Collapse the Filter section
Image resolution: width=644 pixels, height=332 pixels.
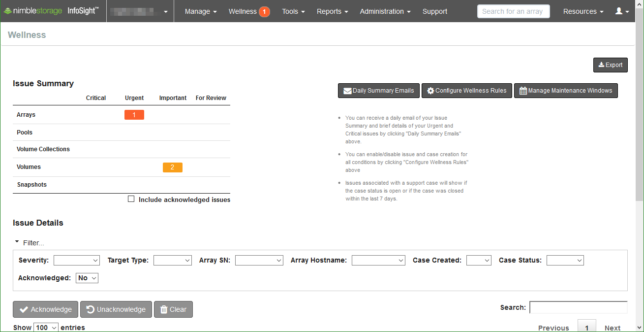click(x=30, y=243)
